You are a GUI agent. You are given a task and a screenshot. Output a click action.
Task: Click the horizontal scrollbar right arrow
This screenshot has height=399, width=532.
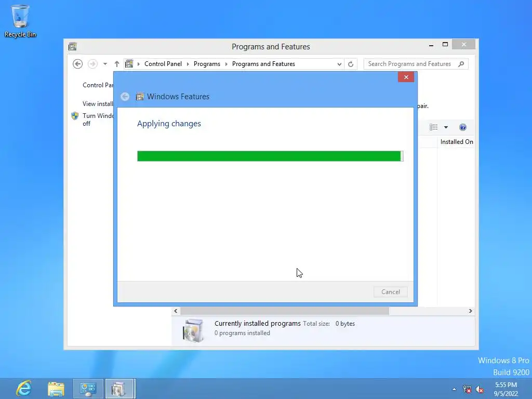pyautogui.click(x=470, y=311)
